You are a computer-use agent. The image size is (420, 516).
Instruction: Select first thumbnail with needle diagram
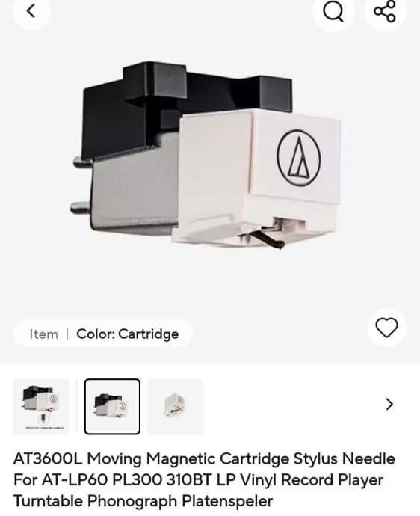tap(41, 406)
